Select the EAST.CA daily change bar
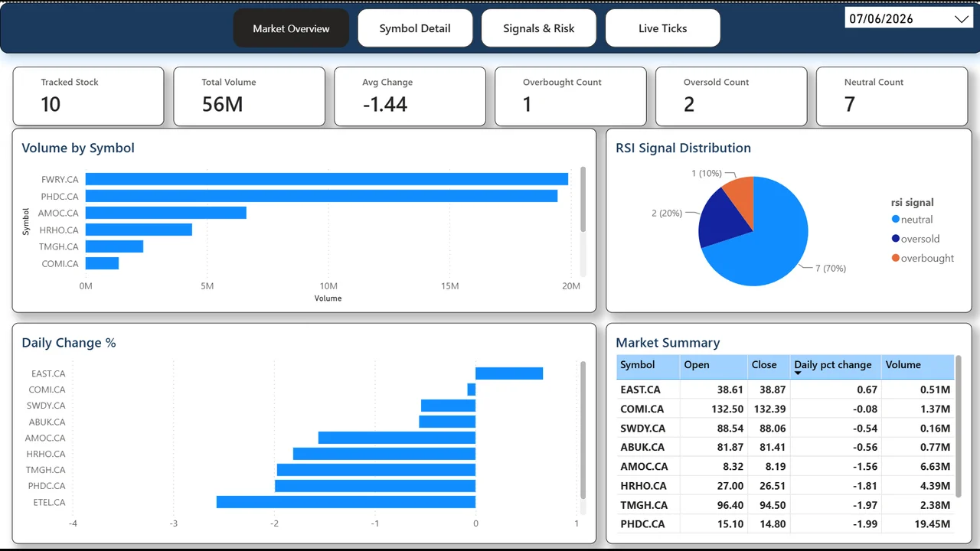This screenshot has width=980, height=551. (509, 373)
